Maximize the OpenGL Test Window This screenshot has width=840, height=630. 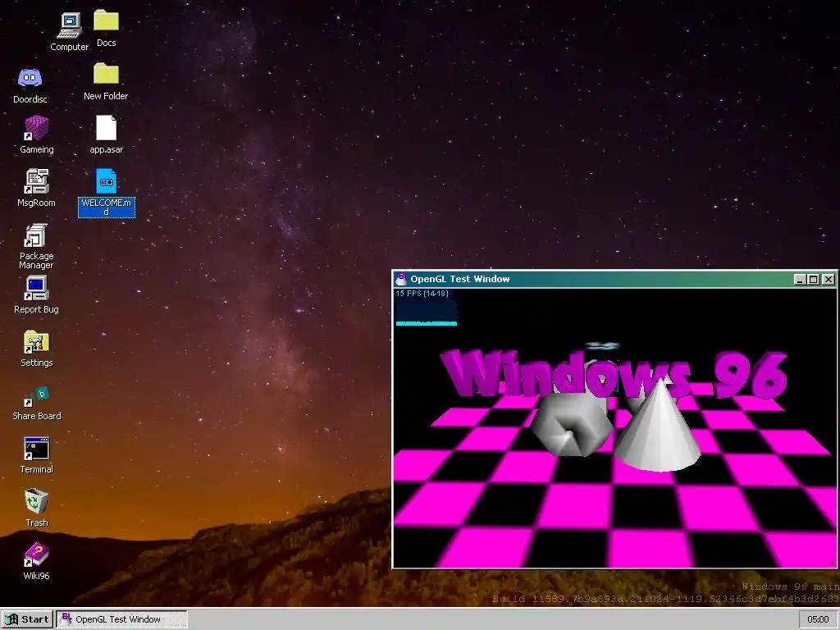[x=814, y=279]
